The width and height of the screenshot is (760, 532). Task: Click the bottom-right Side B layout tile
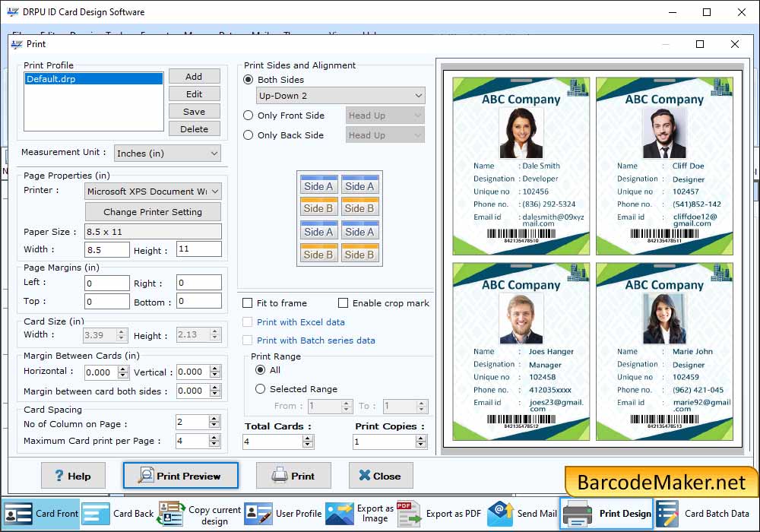(x=359, y=253)
